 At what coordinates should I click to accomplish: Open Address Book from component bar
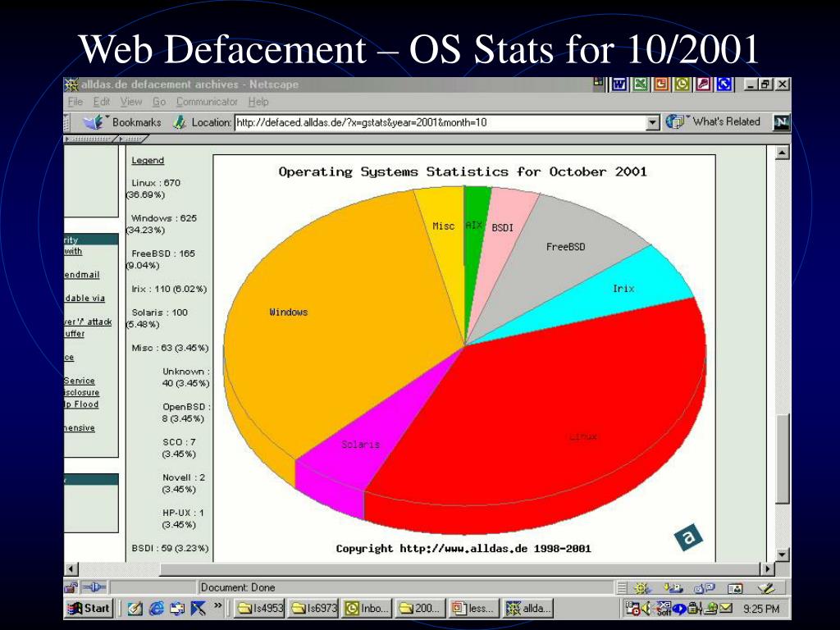coord(736,588)
